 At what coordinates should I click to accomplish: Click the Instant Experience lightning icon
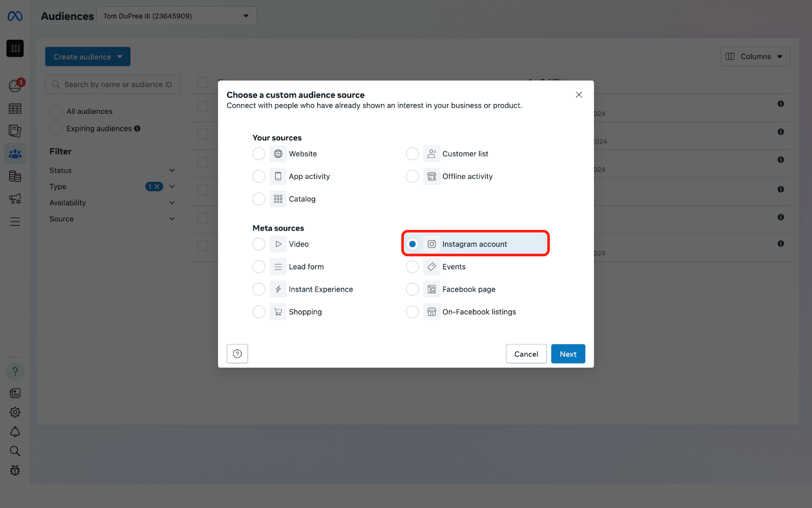pos(278,290)
